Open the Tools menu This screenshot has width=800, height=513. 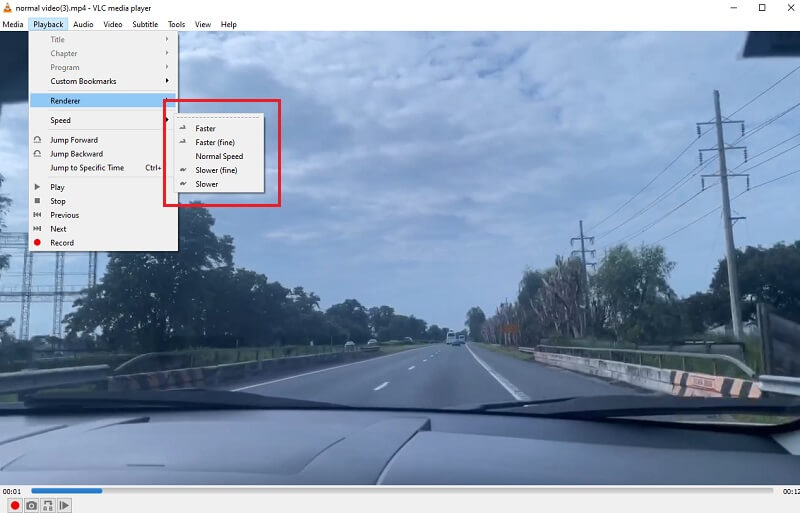coord(177,24)
